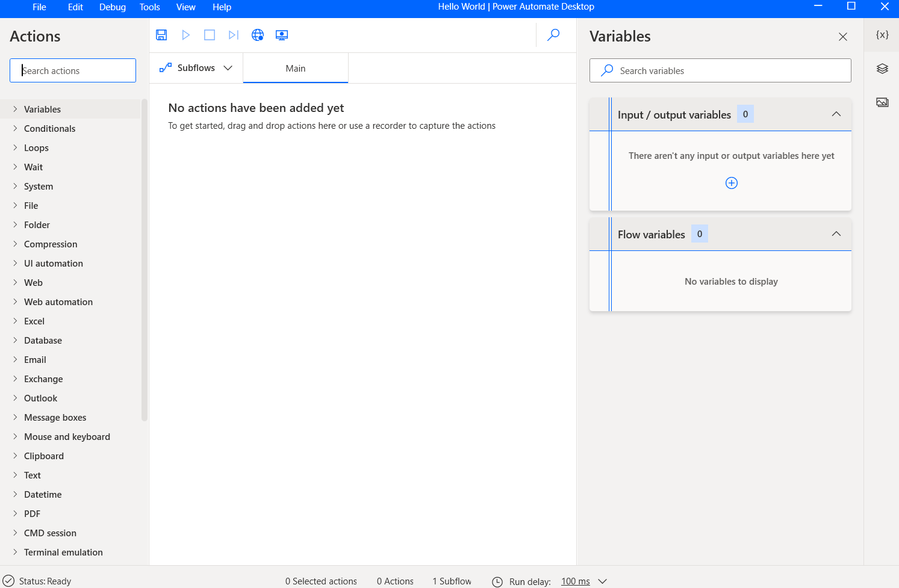Switch to the Main subflow tab

[295, 68]
